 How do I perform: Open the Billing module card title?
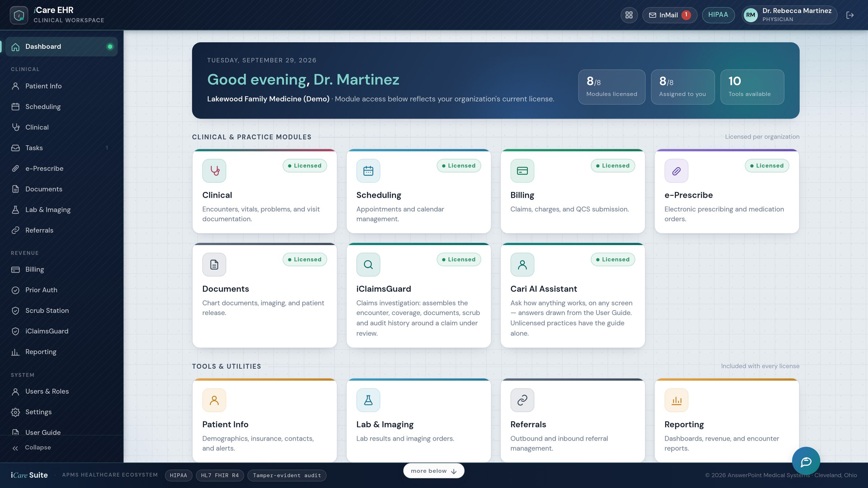tap(522, 195)
